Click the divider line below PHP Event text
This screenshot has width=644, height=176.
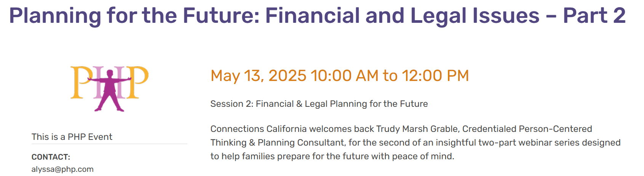pos(109,144)
